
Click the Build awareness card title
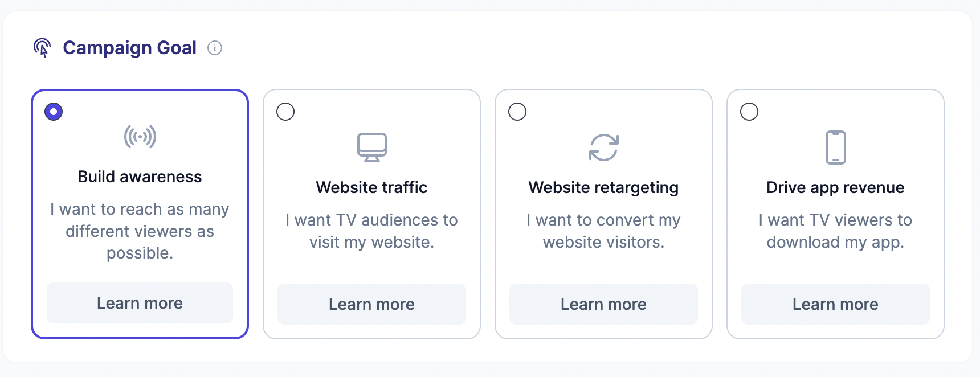click(140, 177)
